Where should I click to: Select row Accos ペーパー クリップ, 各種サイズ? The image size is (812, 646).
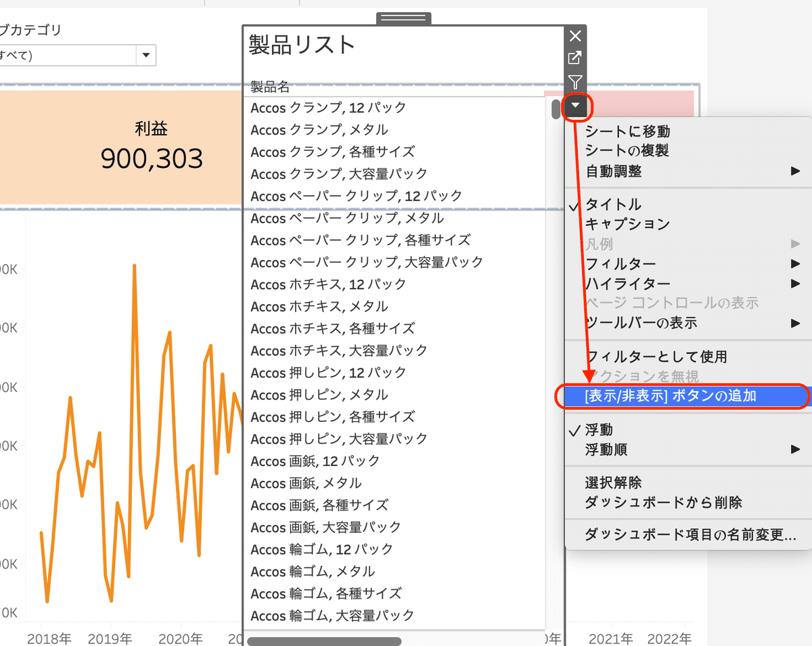360,240
